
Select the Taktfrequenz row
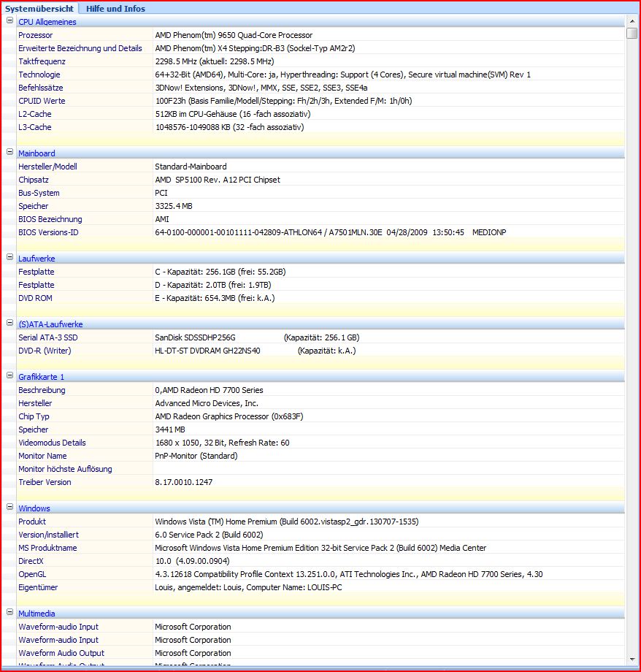pos(320,61)
